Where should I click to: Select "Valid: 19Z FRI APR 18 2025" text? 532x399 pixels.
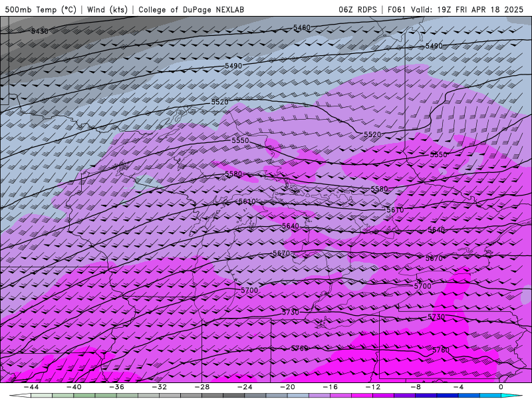[x=467, y=9]
